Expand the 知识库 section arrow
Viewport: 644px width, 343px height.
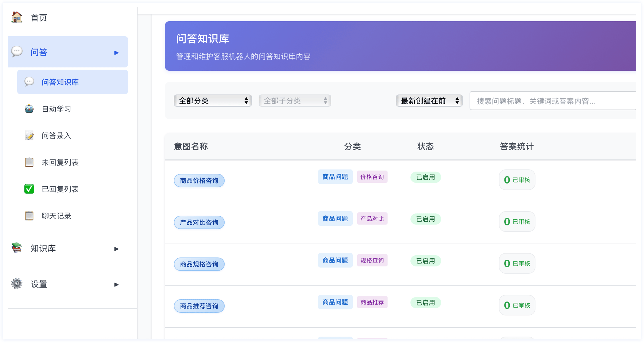(x=116, y=249)
